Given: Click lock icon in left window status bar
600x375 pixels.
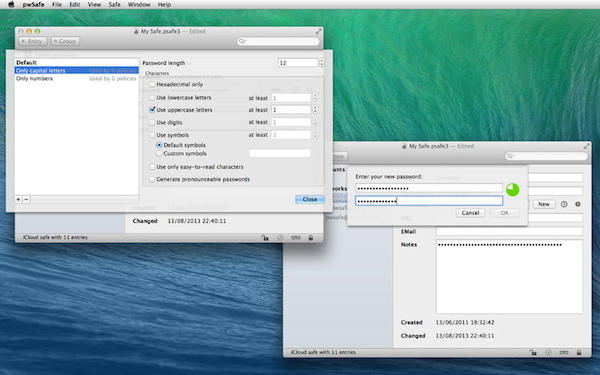Looking at the screenshot, I should click(x=311, y=238).
